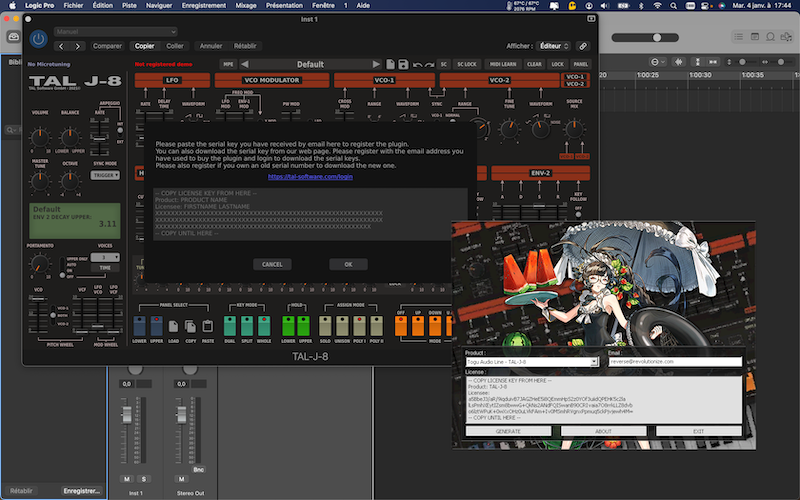The height and width of the screenshot is (500, 800).
Task: Click the LOAD panel page icon
Action: tap(173, 326)
